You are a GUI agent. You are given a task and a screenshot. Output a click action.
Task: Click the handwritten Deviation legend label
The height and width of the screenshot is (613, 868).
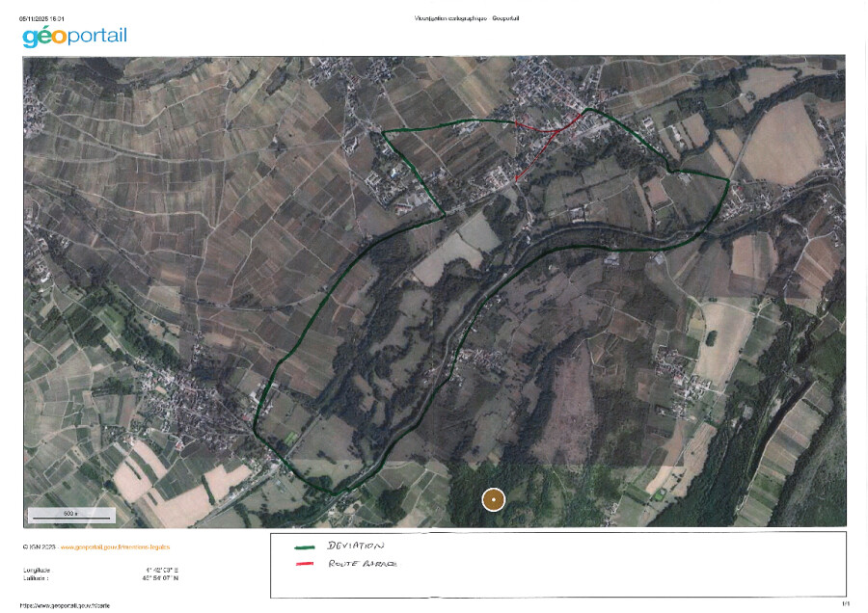click(356, 546)
